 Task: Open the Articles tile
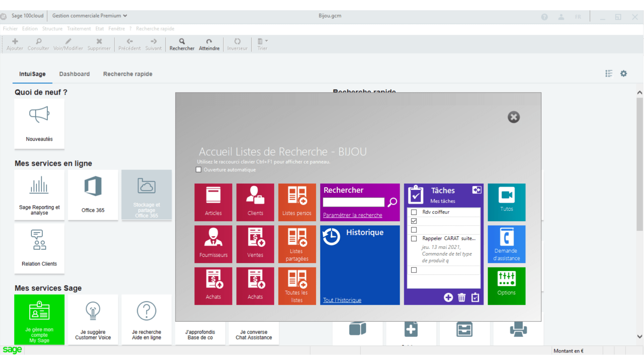[x=213, y=202]
